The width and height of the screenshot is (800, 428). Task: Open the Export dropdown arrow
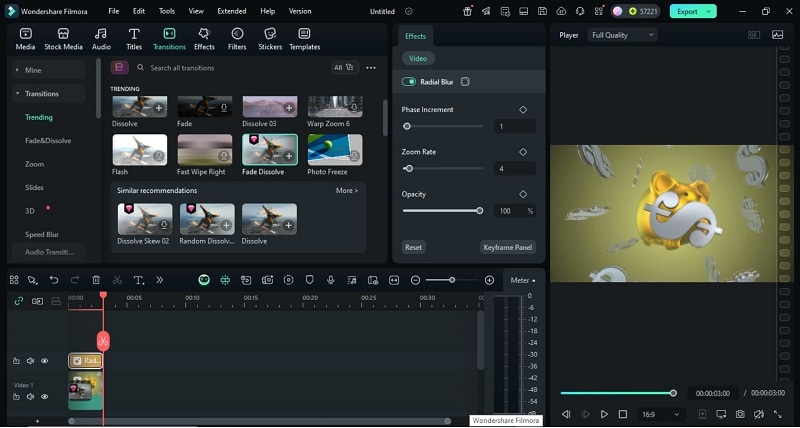click(x=709, y=11)
